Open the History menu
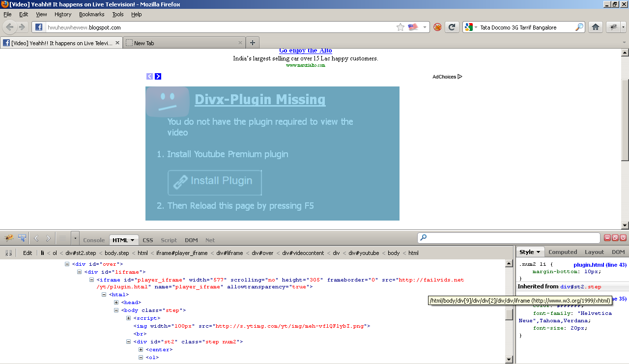Screen dimensions: 629x364 [x=63, y=14]
